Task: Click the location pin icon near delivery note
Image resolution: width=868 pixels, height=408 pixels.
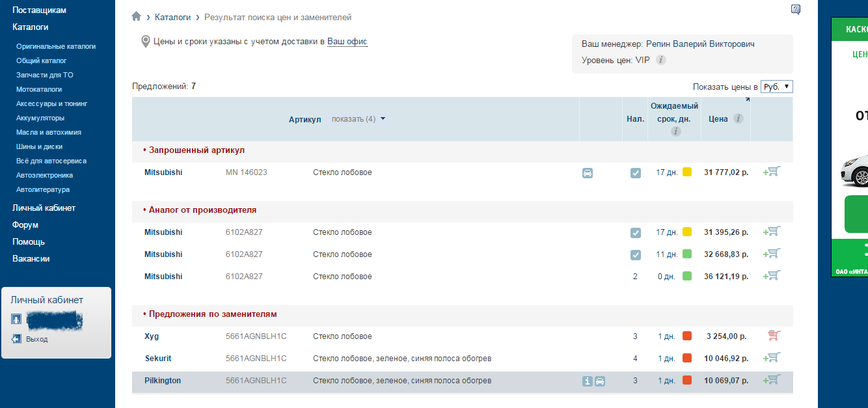Action: (146, 42)
